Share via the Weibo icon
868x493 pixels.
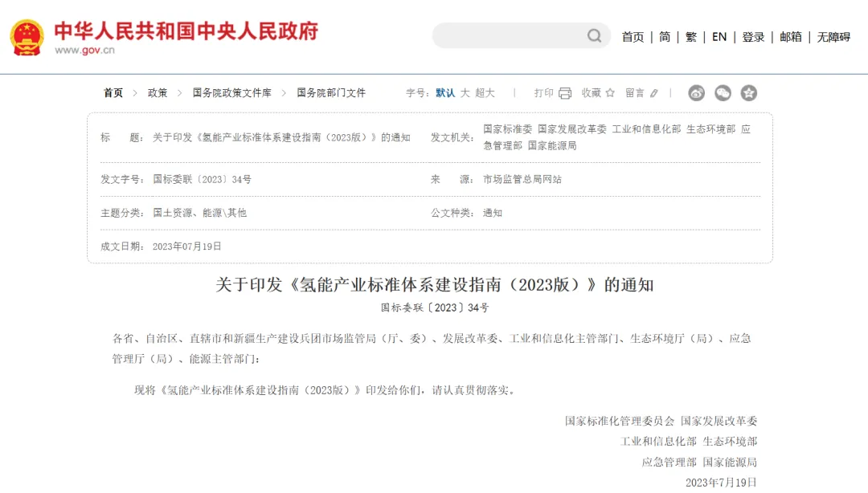click(x=696, y=93)
